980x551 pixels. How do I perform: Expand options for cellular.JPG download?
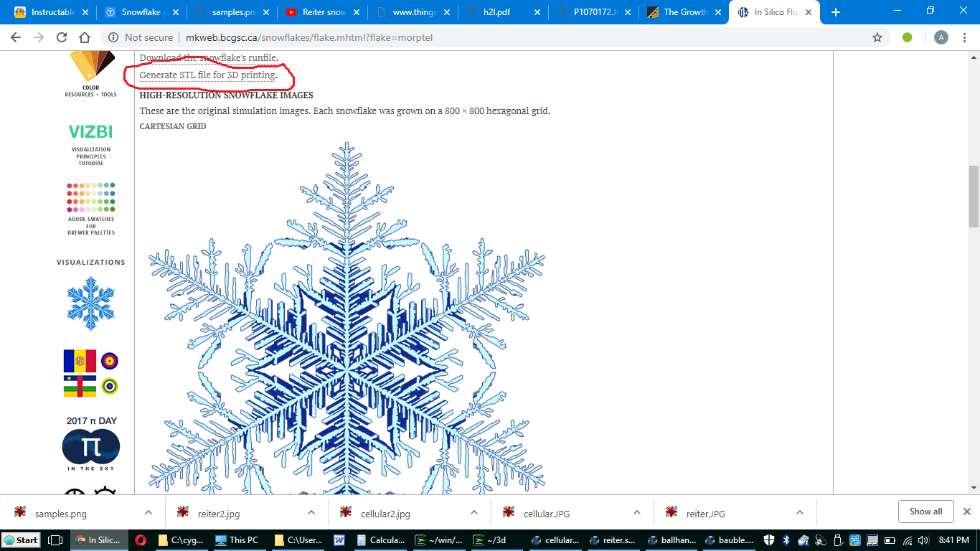(x=637, y=512)
